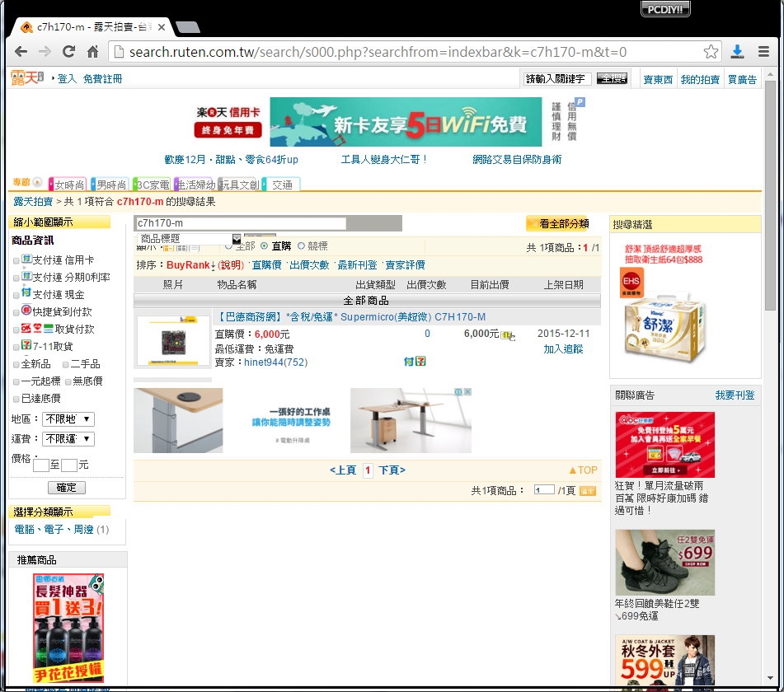The image size is (784, 692).
Task: Click the 支付連 信用卡 payment icon
Action: click(27, 259)
